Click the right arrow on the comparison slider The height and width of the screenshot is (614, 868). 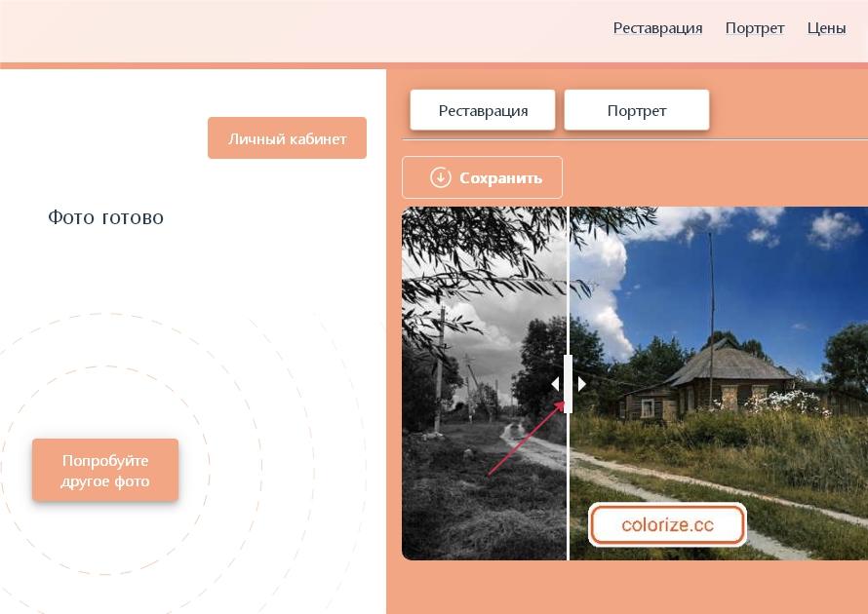point(582,384)
